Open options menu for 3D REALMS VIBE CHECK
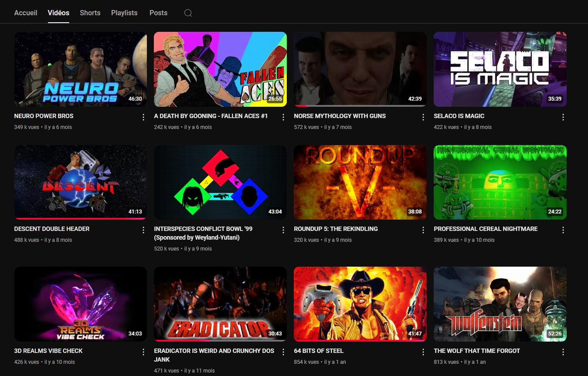 pos(143,352)
